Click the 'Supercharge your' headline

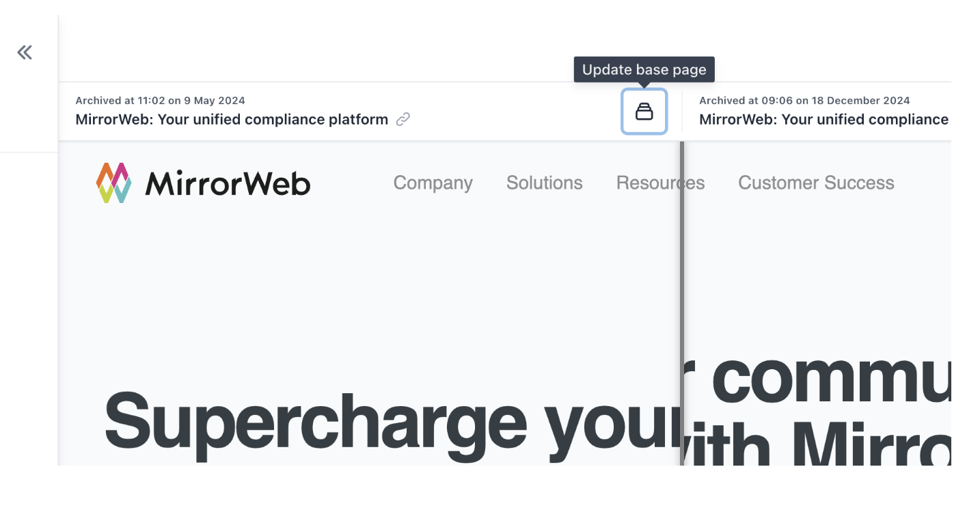coord(392,424)
